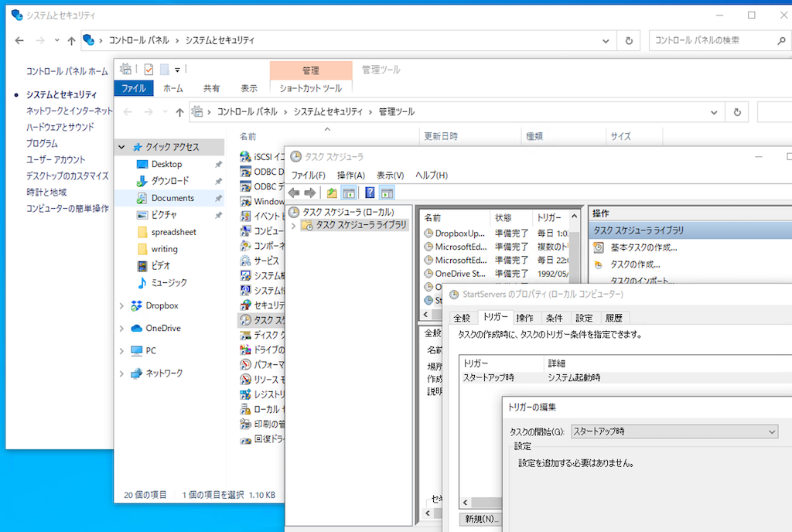This screenshot has width=792, height=532.
Task: Click the Properties checkmark icon in Explorer quick toolbar
Action: [148, 69]
